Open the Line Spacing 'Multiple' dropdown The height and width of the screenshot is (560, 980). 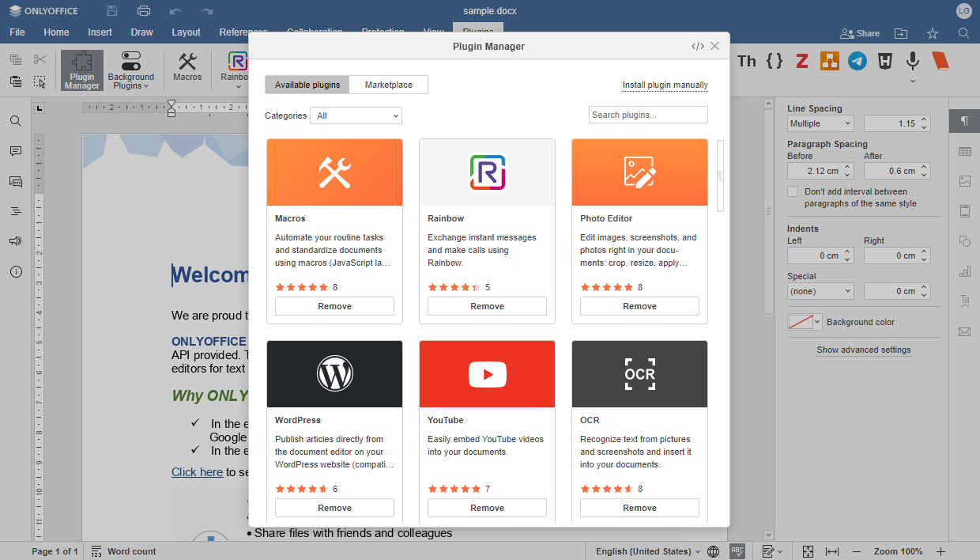point(820,123)
